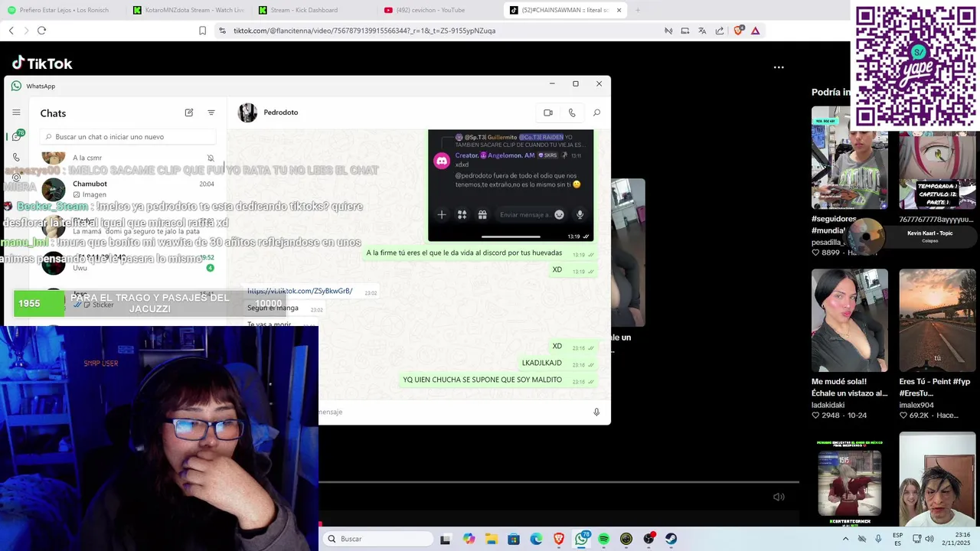Open the WhatsApp status sidebar icon
Viewport: 980px width, 551px height.
tap(16, 177)
